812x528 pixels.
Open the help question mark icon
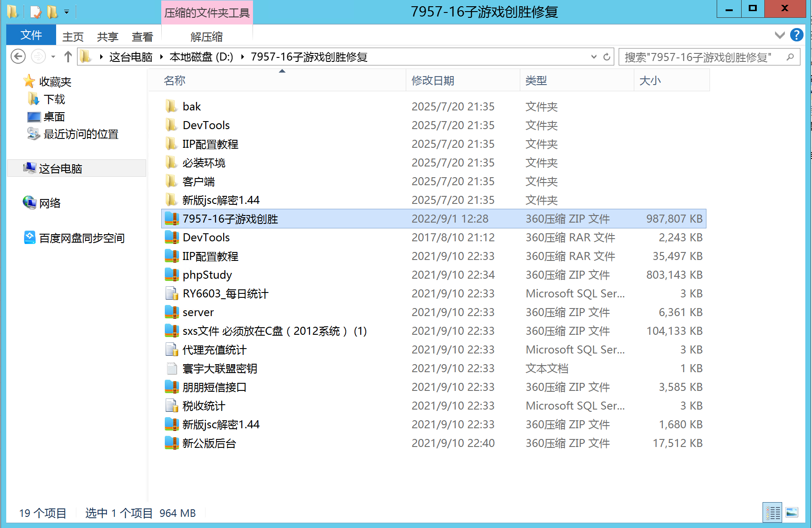click(797, 35)
